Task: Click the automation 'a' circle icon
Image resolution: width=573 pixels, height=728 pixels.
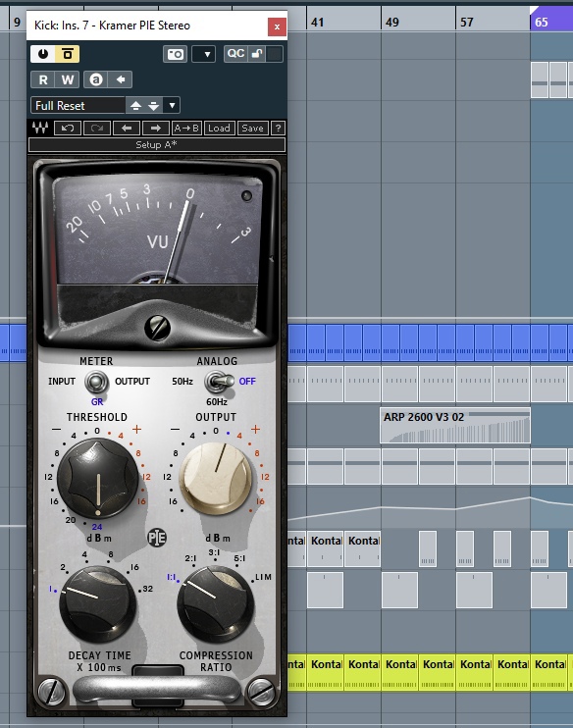Action: pyautogui.click(x=95, y=79)
